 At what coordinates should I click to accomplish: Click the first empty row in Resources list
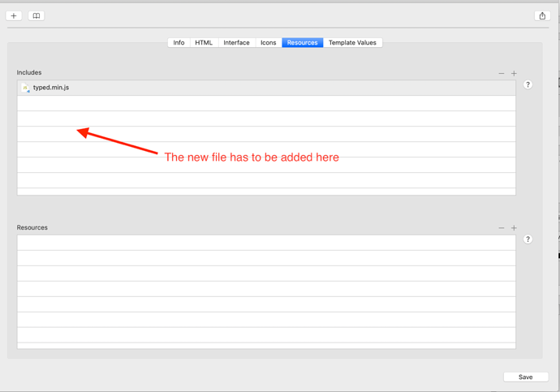(266, 243)
